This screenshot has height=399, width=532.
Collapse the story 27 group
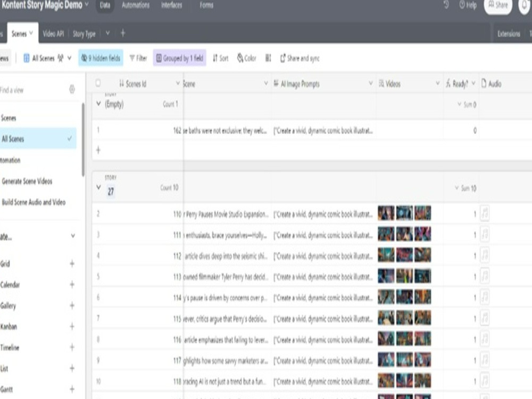98,187
